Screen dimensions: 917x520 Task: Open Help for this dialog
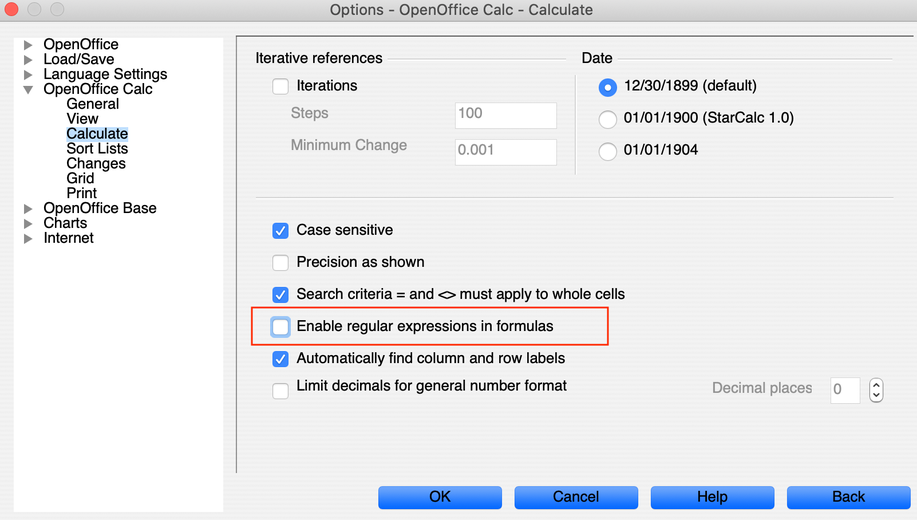click(712, 497)
